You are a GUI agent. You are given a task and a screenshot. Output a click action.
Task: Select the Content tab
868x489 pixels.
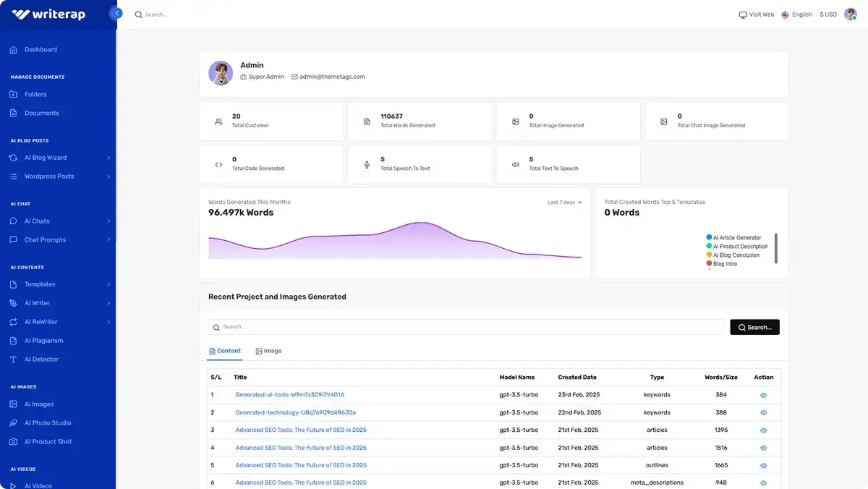[225, 351]
